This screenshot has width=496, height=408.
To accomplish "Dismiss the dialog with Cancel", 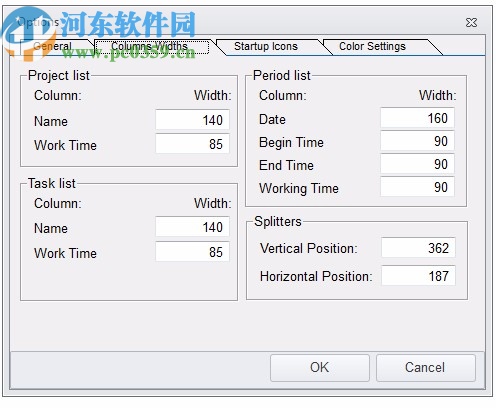I will click(x=425, y=368).
